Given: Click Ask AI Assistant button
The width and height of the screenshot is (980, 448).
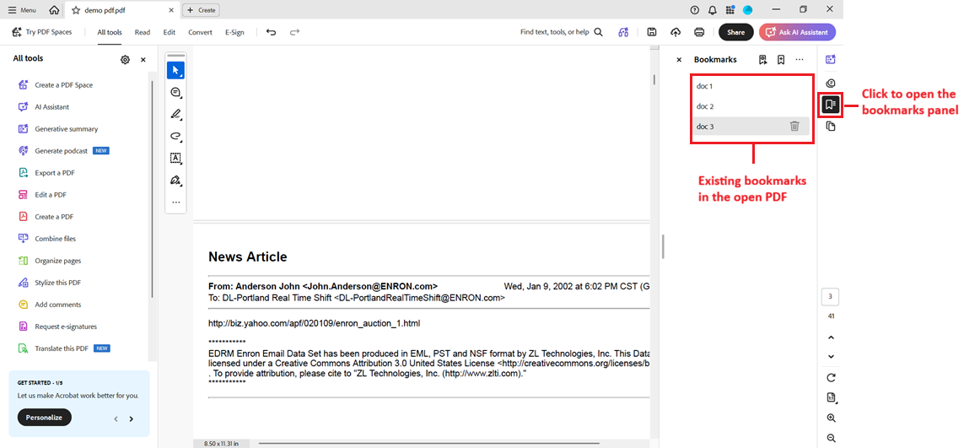Looking at the screenshot, I should click(798, 32).
